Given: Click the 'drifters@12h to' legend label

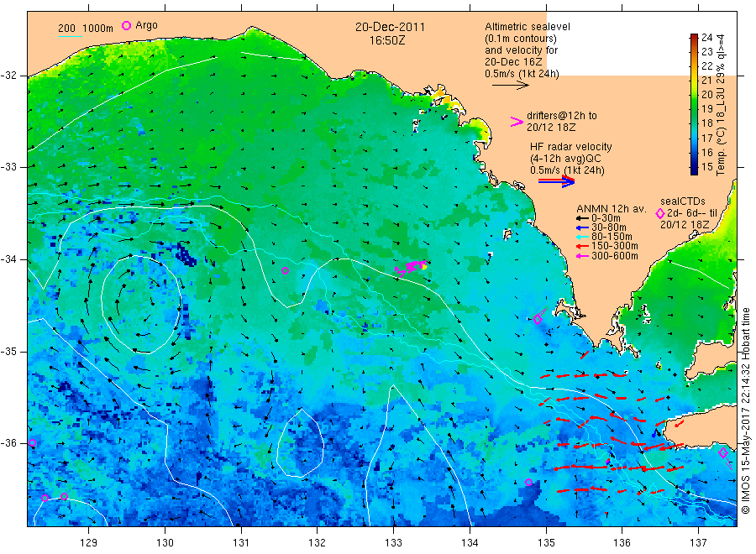Looking at the screenshot, I should point(562,116).
